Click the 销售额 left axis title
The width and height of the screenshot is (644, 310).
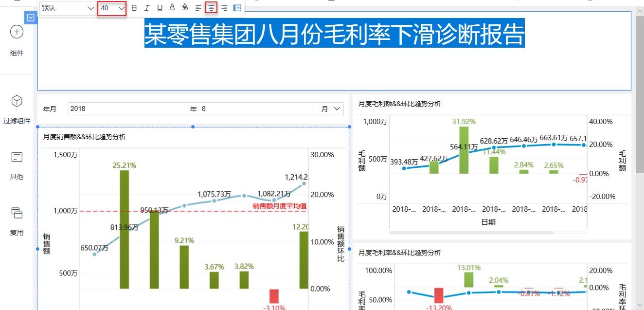point(47,244)
